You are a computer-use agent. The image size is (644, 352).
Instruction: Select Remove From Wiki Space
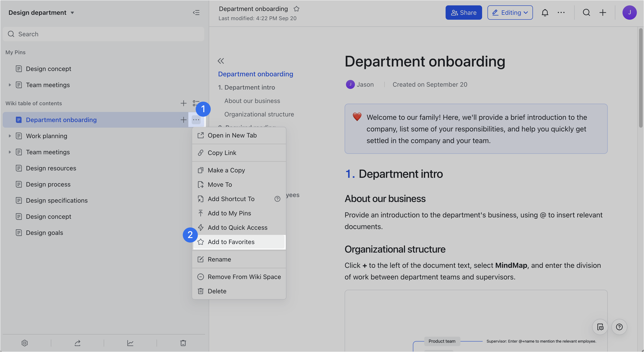(244, 277)
